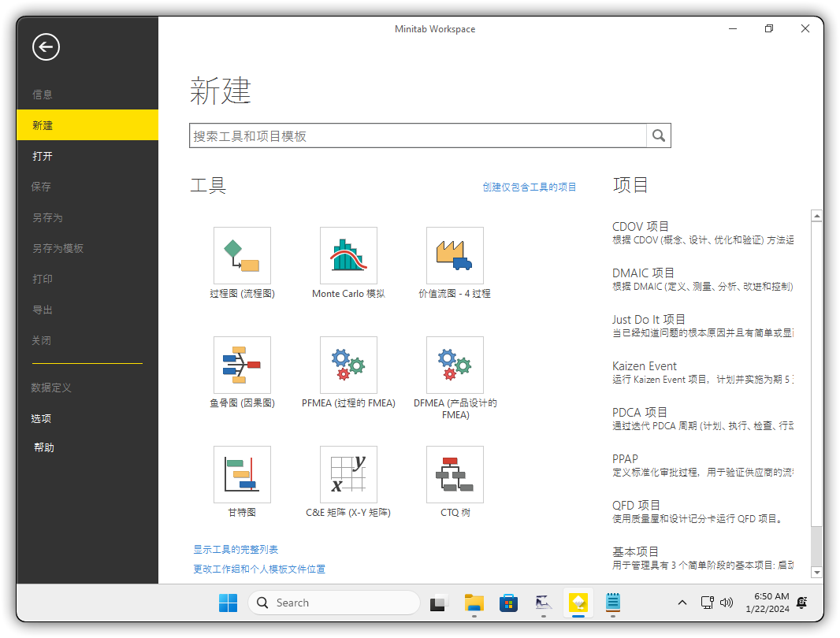Open Microsoft Store from taskbar
This screenshot has height=638, width=840.
pyautogui.click(x=507, y=603)
